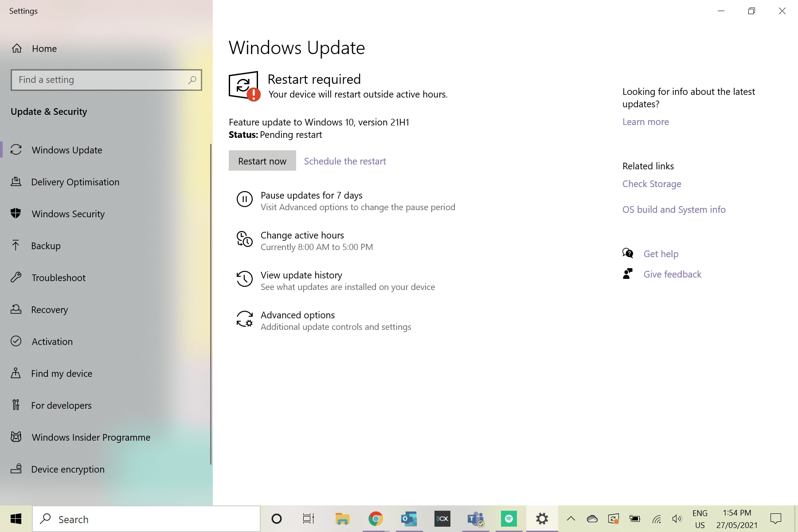Open Troubleshoot settings from the sidebar
Screen dimensions: 798x532
click(58, 278)
